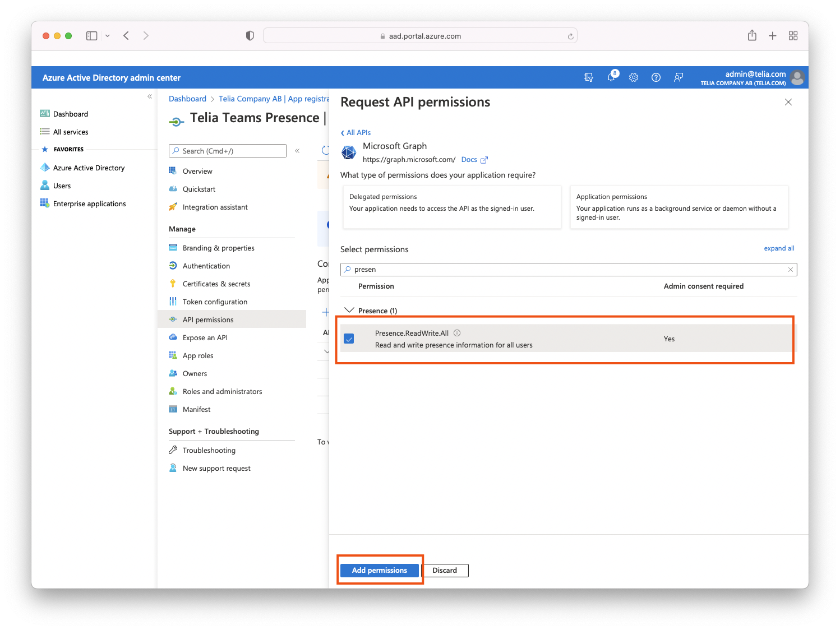Image resolution: width=840 pixels, height=630 pixels.
Task: Click Telia Company AB App registrations breadcrumb
Action: (274, 99)
